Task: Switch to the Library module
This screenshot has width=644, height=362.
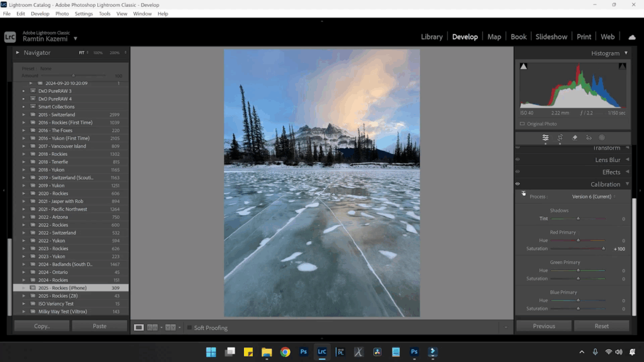Action: pyautogui.click(x=431, y=36)
